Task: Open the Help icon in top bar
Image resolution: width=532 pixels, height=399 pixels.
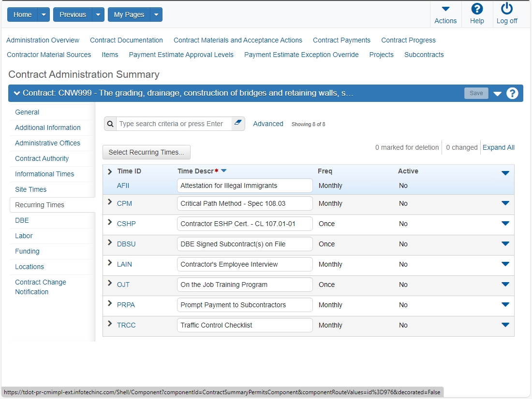Action: 477,9
